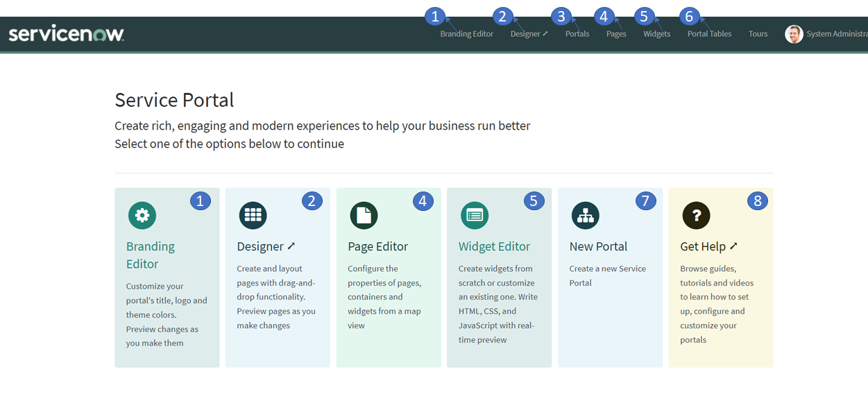Select the Designer grid icon
Screen dimensions: 868x403
coord(253,215)
